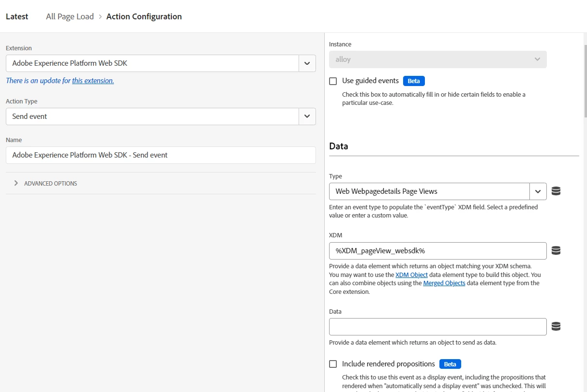Image resolution: width=587 pixels, height=392 pixels.
Task: Open the Extension dropdown arrow
Action: point(307,63)
